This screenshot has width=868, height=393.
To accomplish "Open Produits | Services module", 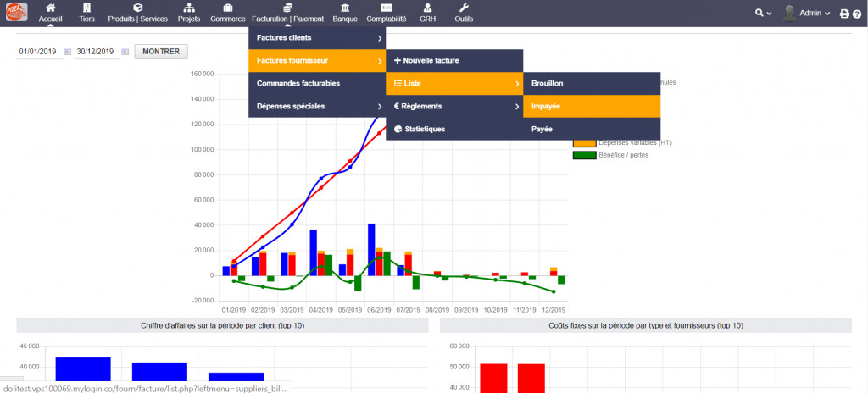I will (x=138, y=8).
